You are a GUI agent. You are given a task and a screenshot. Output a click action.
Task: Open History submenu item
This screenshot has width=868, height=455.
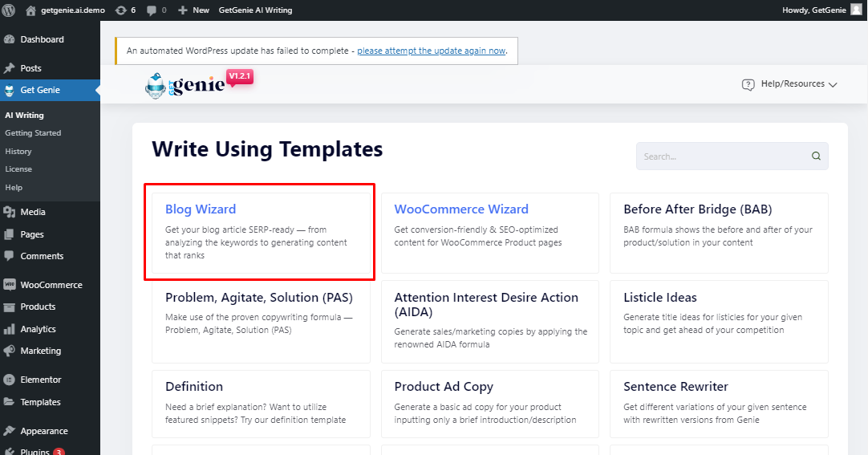pos(18,151)
